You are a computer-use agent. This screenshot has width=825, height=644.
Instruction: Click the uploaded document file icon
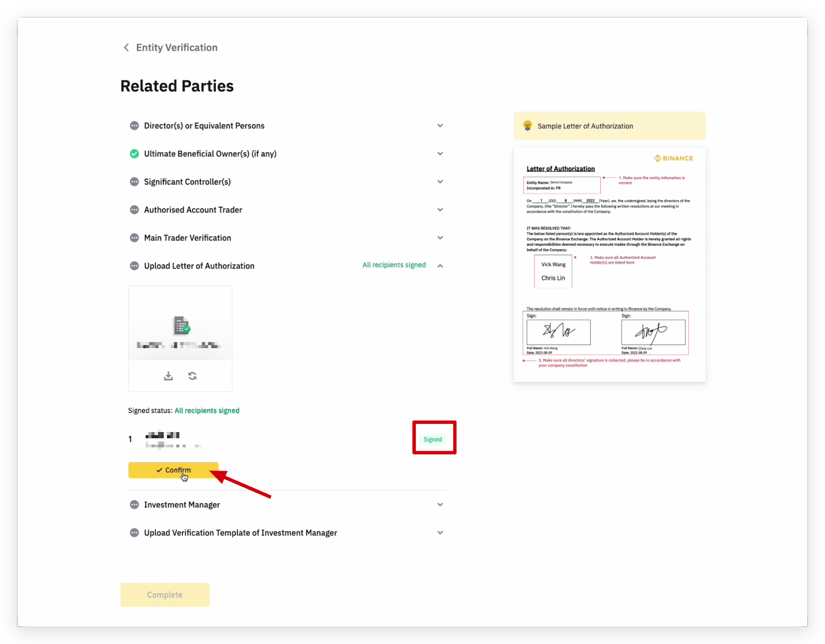tap(181, 326)
